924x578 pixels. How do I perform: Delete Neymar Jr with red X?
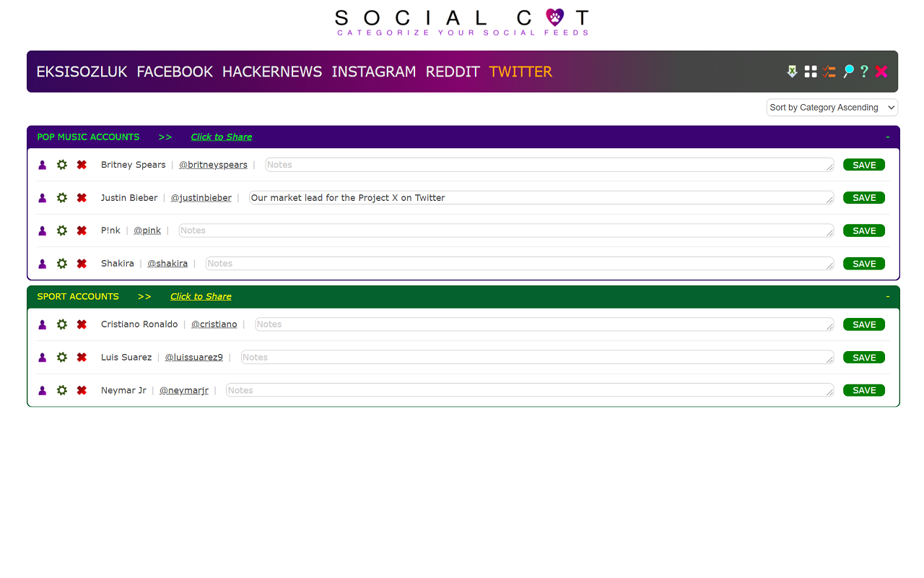tap(82, 390)
